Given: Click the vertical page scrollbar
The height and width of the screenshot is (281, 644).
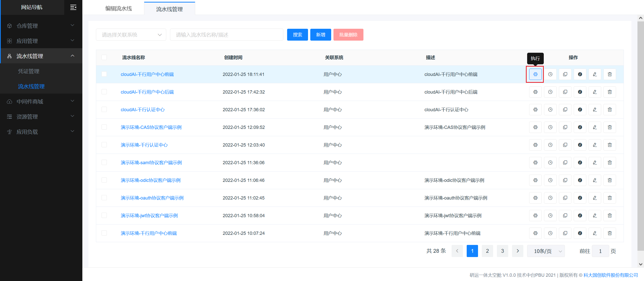Looking at the screenshot, I should pyautogui.click(x=640, y=136).
